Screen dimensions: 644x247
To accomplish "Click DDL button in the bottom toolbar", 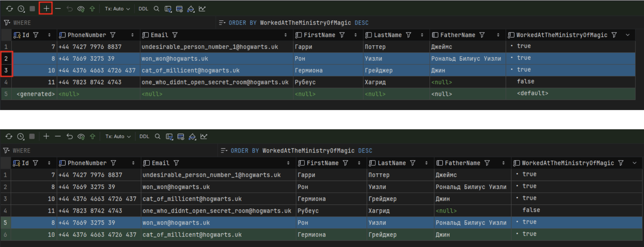I will click(x=144, y=137).
